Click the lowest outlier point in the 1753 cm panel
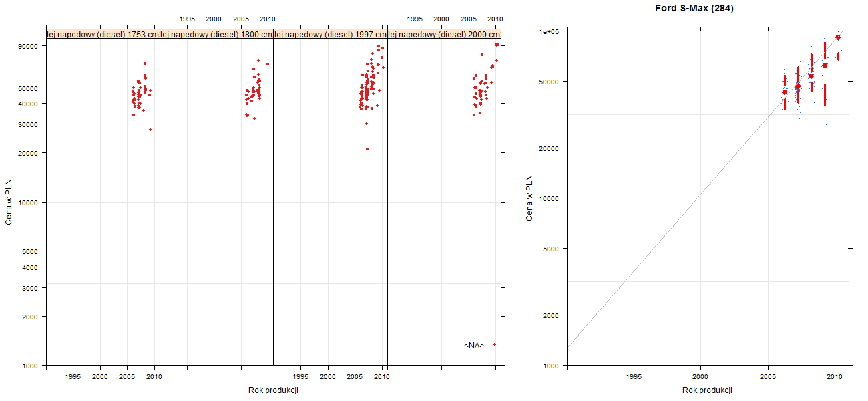The image size is (868, 401). tap(150, 130)
